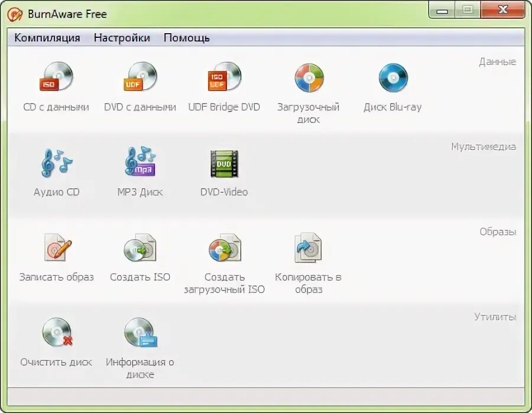Launch the DVD-Video film icon
The width and height of the screenshot is (532, 413).
(224, 164)
